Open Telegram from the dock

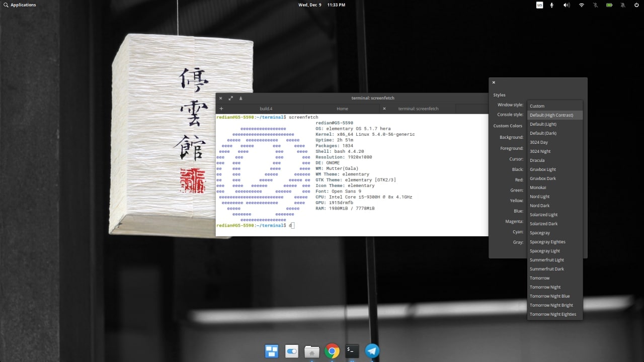coord(372,351)
